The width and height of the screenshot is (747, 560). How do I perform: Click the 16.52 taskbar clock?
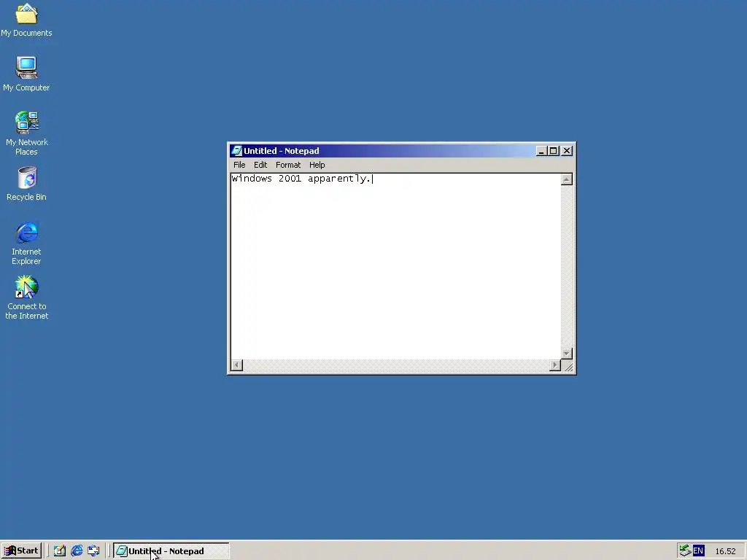pyautogui.click(x=725, y=551)
